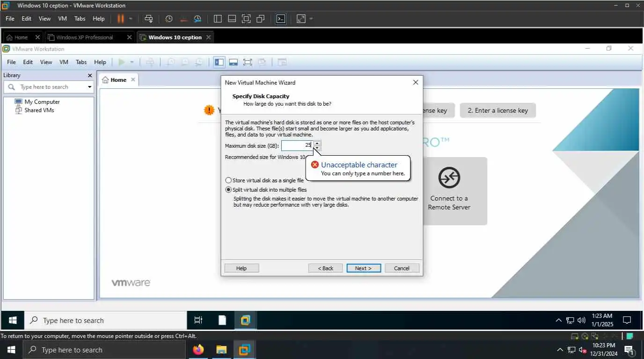
Task: Click Task View icon in guest taskbar
Action: tap(198, 320)
